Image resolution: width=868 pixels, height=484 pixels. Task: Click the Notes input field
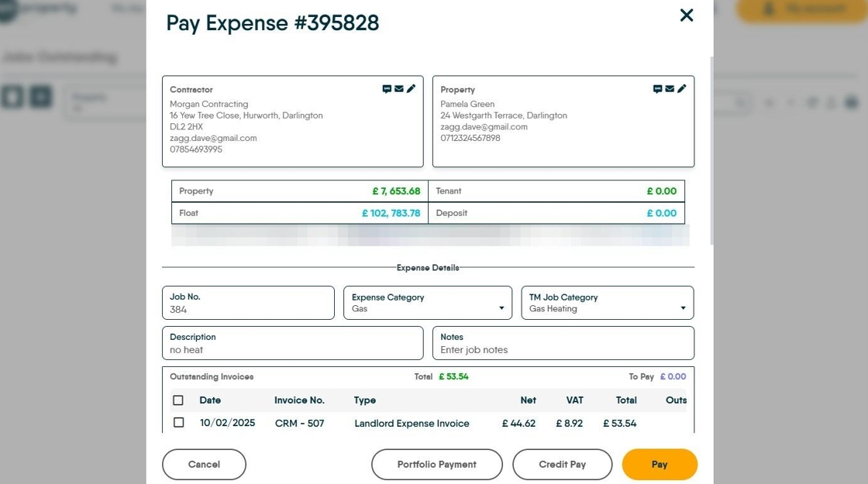click(x=563, y=349)
